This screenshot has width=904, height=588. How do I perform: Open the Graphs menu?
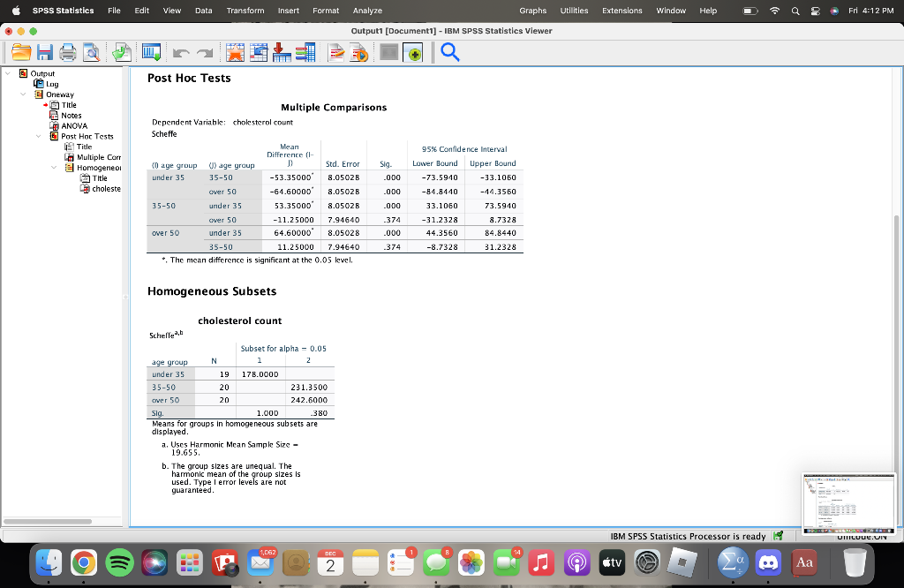point(532,11)
